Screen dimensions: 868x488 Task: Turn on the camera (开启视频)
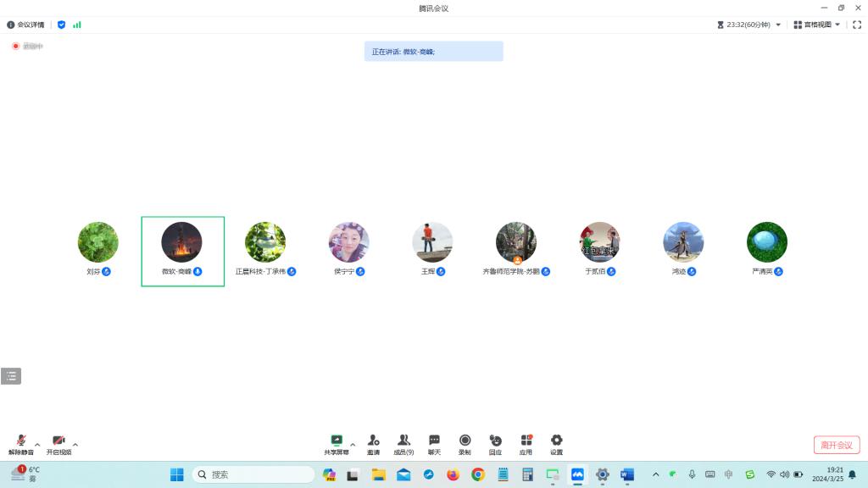point(58,444)
